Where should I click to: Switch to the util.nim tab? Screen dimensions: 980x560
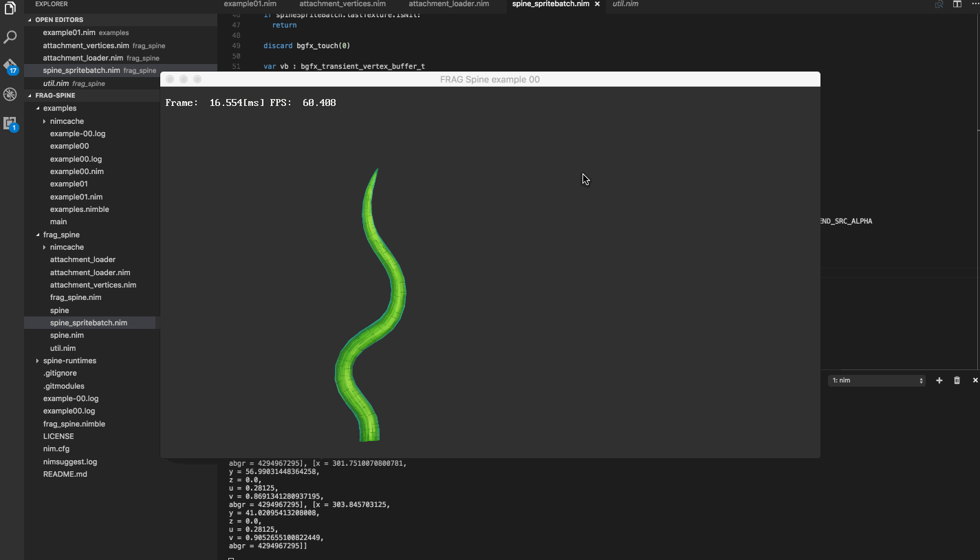tap(625, 4)
